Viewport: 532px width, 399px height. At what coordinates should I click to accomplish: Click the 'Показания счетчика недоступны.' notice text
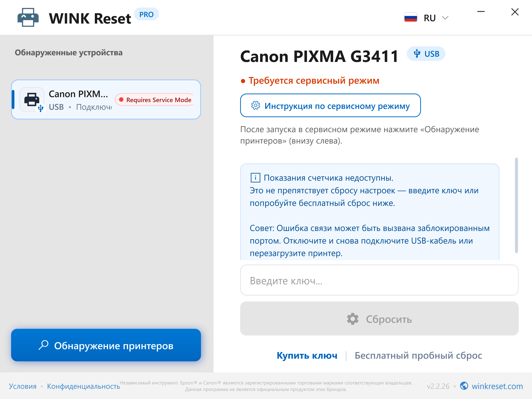coord(328,178)
